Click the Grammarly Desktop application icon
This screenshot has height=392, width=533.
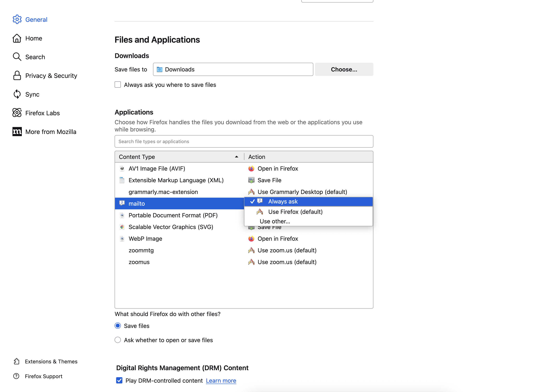coord(251,192)
